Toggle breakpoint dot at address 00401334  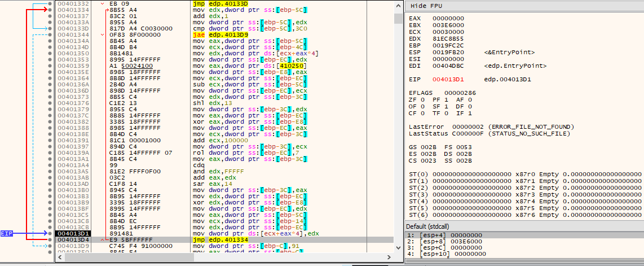pyautogui.click(x=50, y=10)
